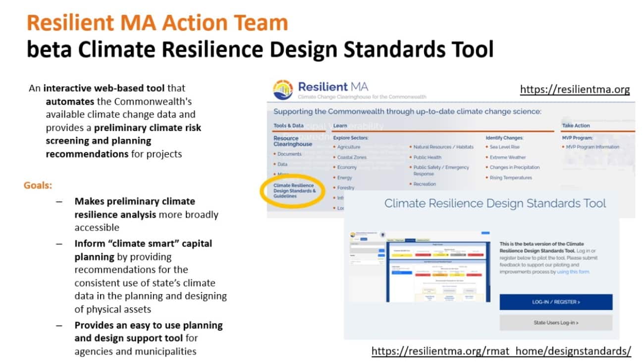644x364 pixels.
Task: Click the LOG-IN / REGISTER button
Action: (556, 302)
